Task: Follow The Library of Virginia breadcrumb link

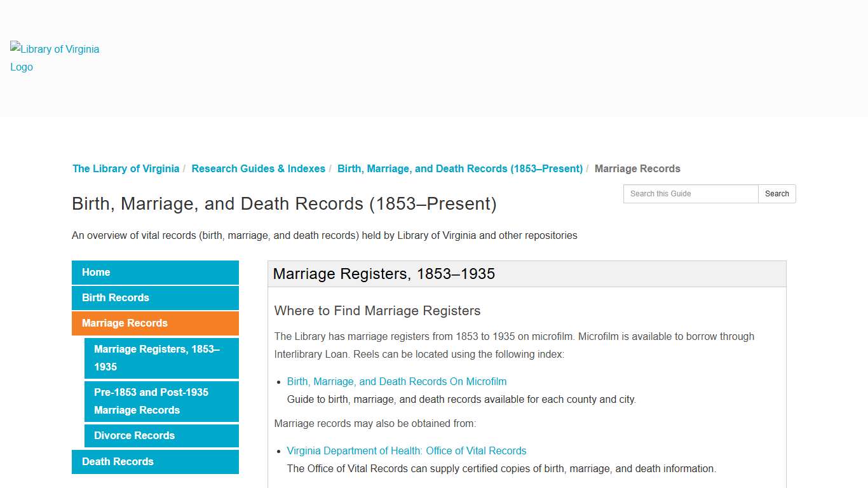Action: 126,168
